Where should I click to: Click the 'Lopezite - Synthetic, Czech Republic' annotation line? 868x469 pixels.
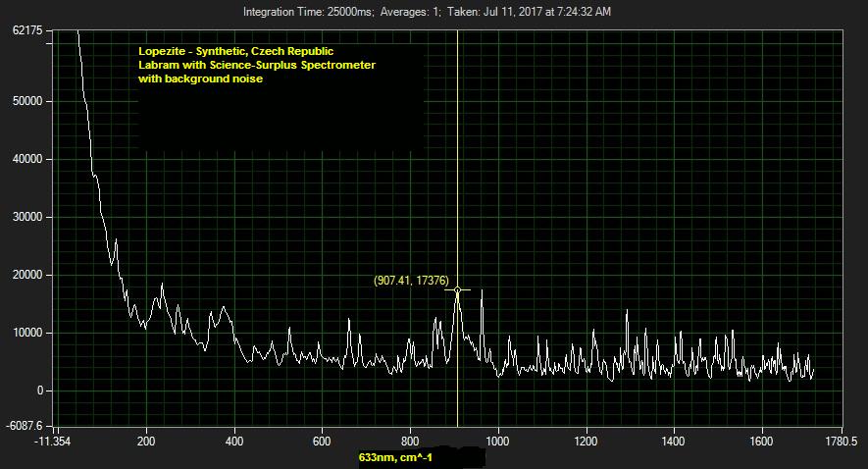pyautogui.click(x=235, y=51)
